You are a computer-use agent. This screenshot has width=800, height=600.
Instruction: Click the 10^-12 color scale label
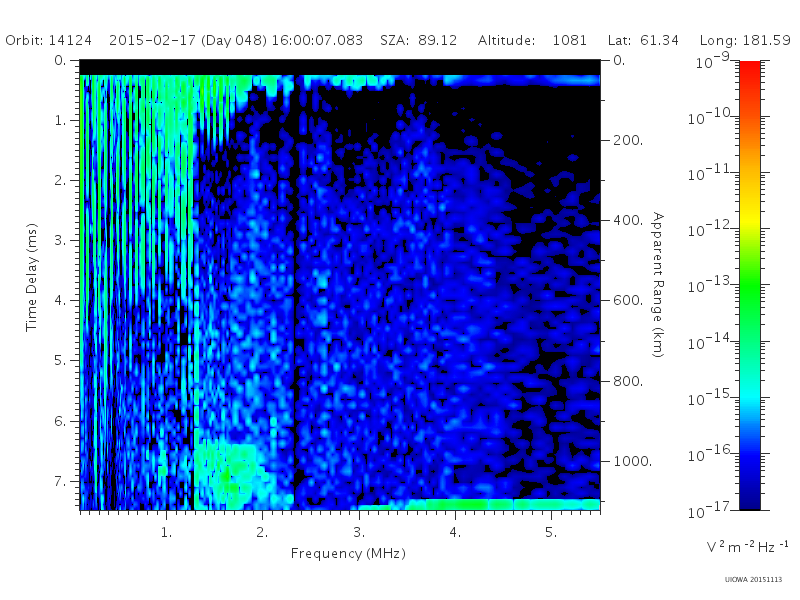point(711,229)
